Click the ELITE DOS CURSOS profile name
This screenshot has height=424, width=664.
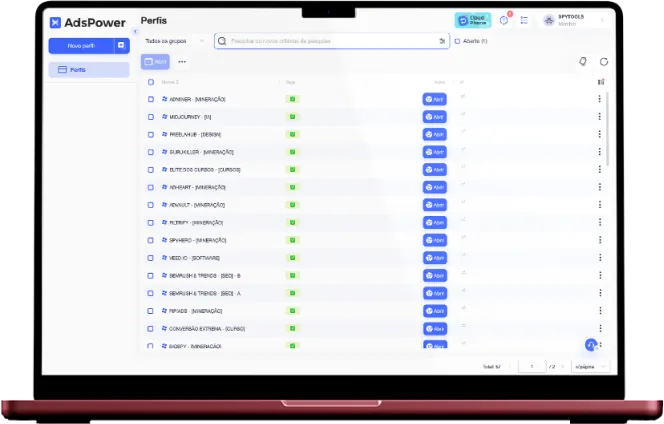tap(205, 169)
